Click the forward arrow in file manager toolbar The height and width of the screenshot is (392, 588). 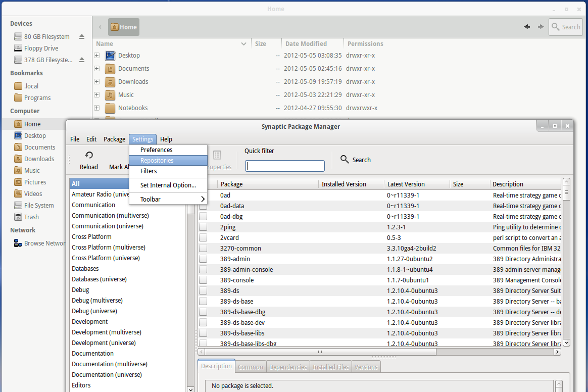[x=541, y=27]
